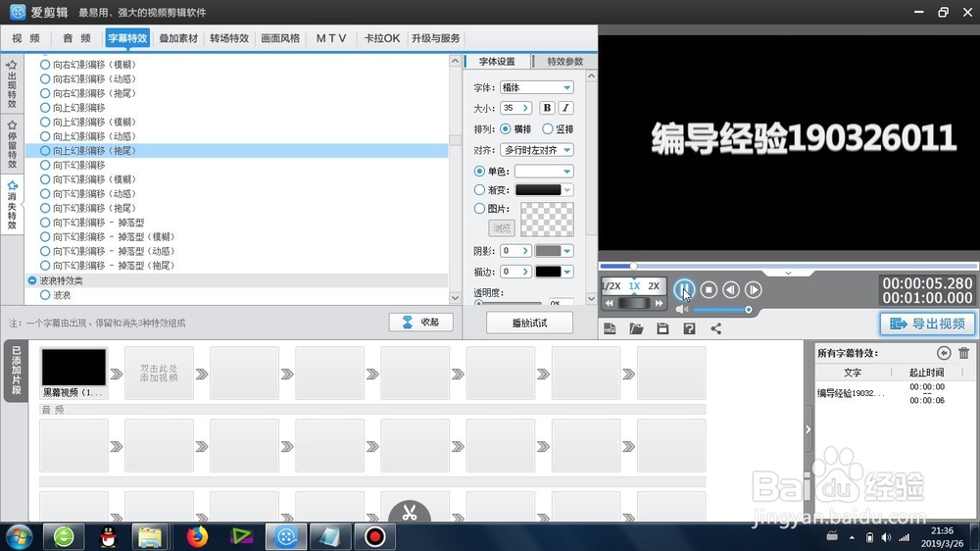This screenshot has width=980, height=551.
Task: Save project floppy icon
Action: [x=662, y=329]
